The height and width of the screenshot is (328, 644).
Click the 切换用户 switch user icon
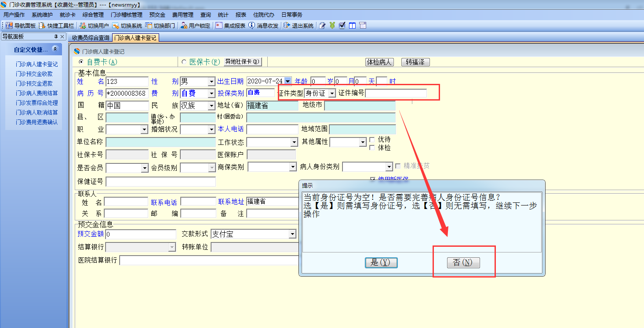[x=83, y=26]
